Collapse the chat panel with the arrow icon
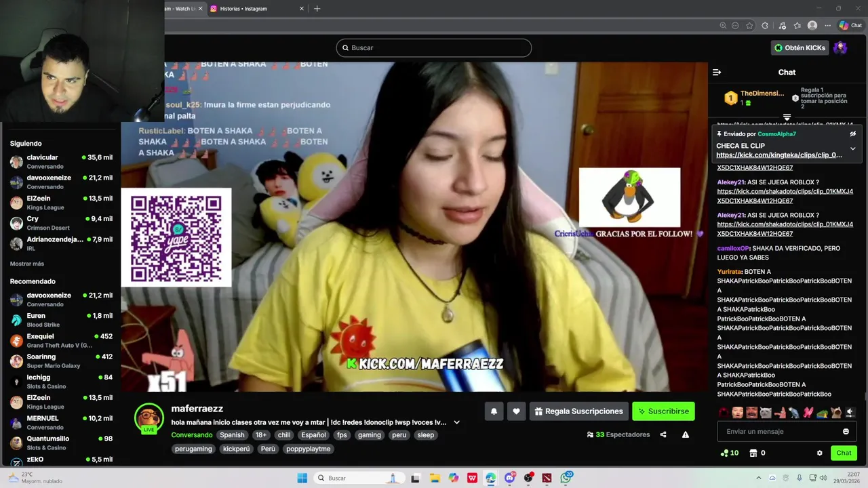868x488 pixels. pyautogui.click(x=717, y=73)
